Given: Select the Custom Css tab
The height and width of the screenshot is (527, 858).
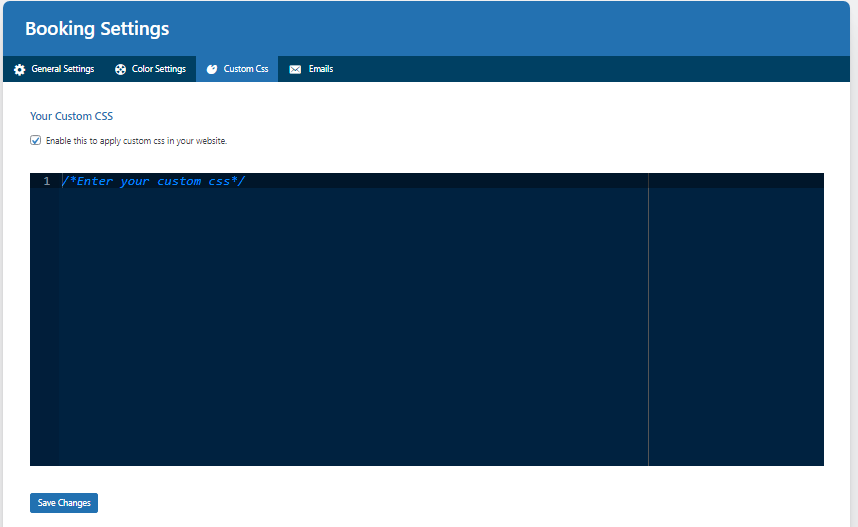Looking at the screenshot, I should (x=237, y=69).
